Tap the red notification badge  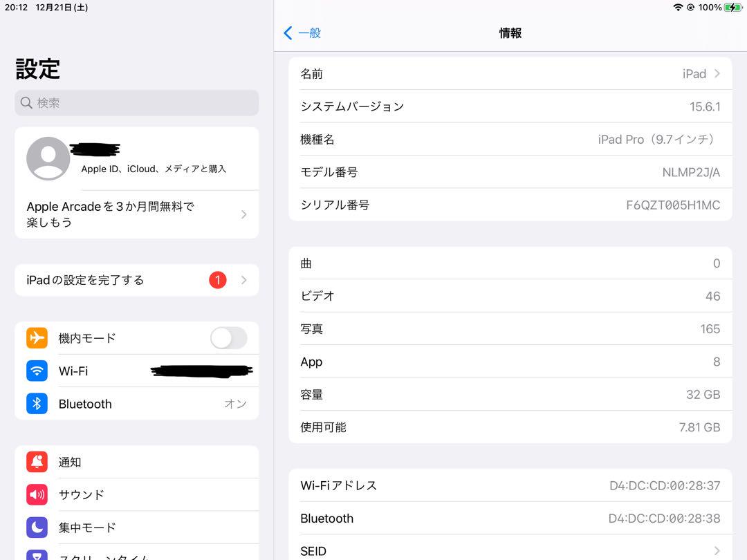(x=218, y=280)
